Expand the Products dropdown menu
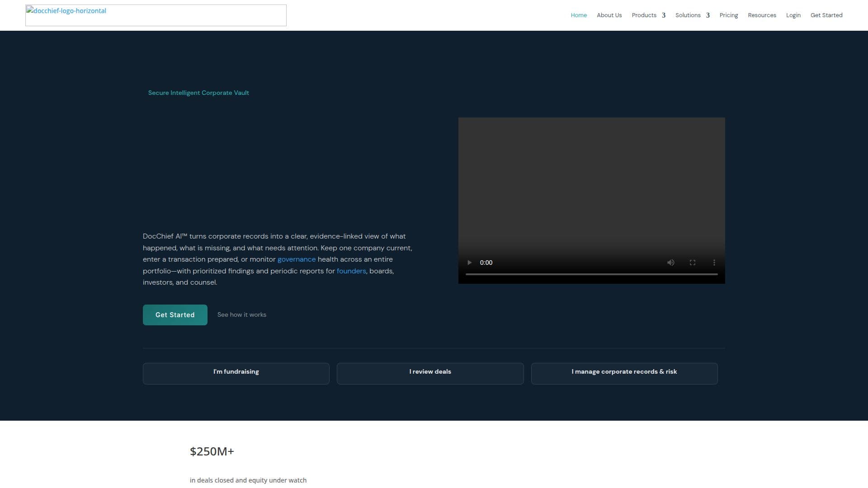 pyautogui.click(x=648, y=15)
